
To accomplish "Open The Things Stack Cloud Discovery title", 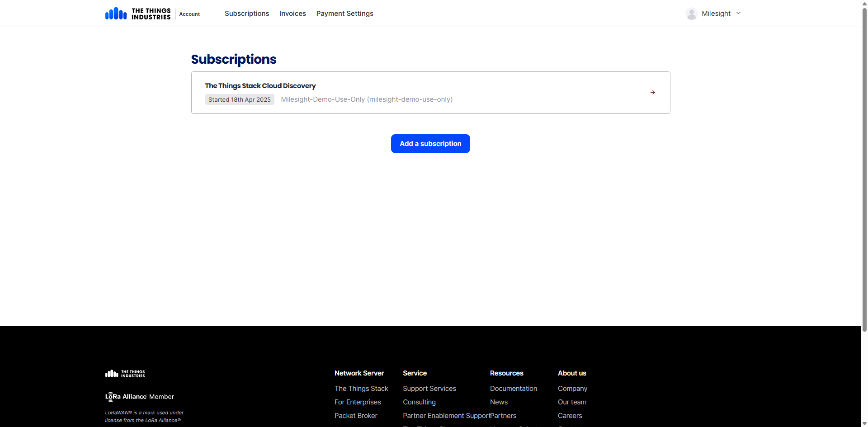I will [260, 86].
